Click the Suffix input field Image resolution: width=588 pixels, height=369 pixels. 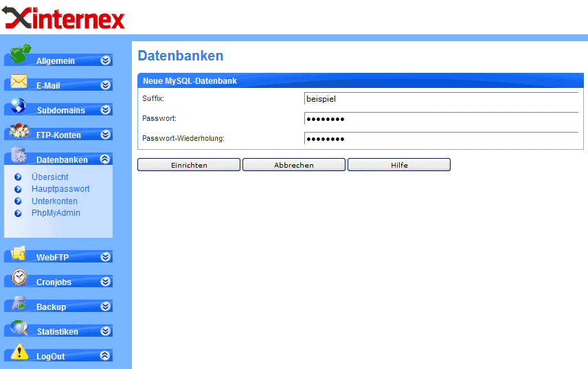441,99
